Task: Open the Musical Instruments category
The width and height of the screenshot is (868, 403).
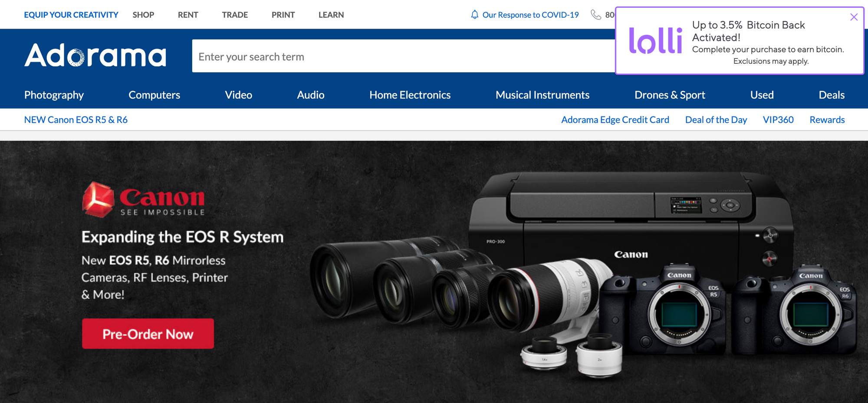Action: click(542, 95)
